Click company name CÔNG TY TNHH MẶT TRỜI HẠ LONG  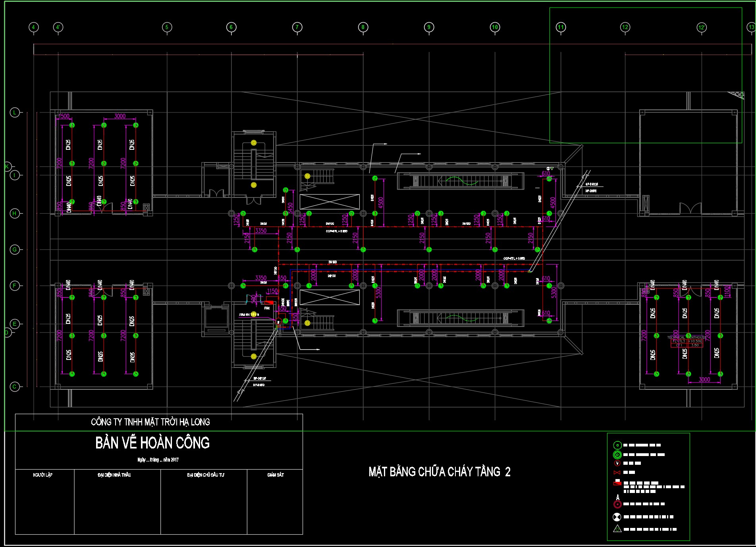point(150,422)
